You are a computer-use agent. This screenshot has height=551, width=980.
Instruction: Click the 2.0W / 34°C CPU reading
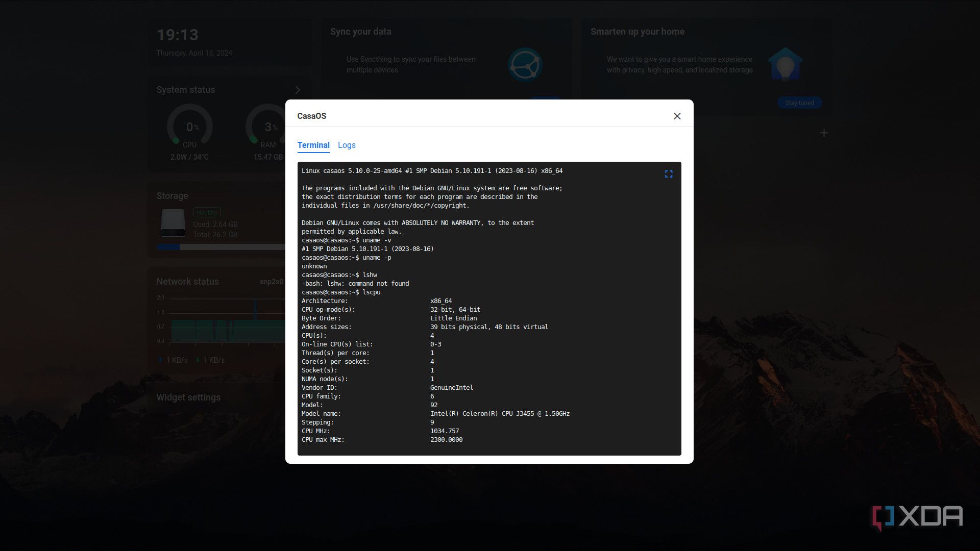pyautogui.click(x=189, y=157)
